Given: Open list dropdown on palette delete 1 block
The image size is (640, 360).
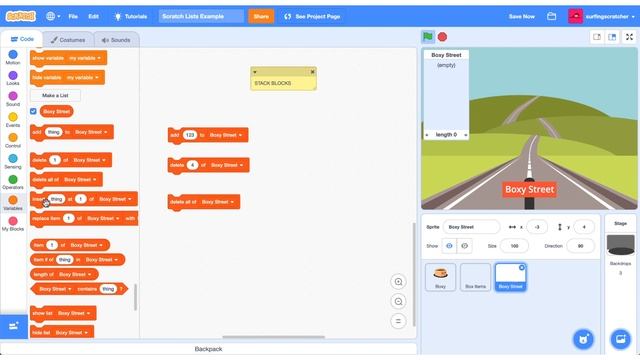Looking at the screenshot, I should pyautogui.click(x=104, y=160).
